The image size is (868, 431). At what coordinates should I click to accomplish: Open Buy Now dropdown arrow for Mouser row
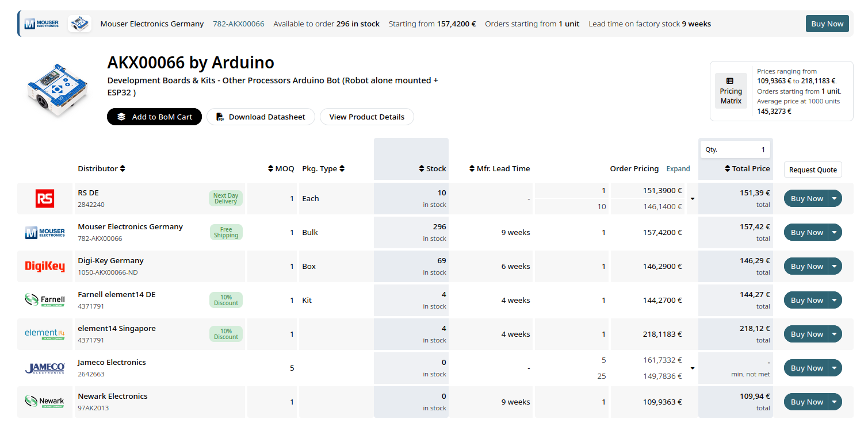(x=835, y=233)
